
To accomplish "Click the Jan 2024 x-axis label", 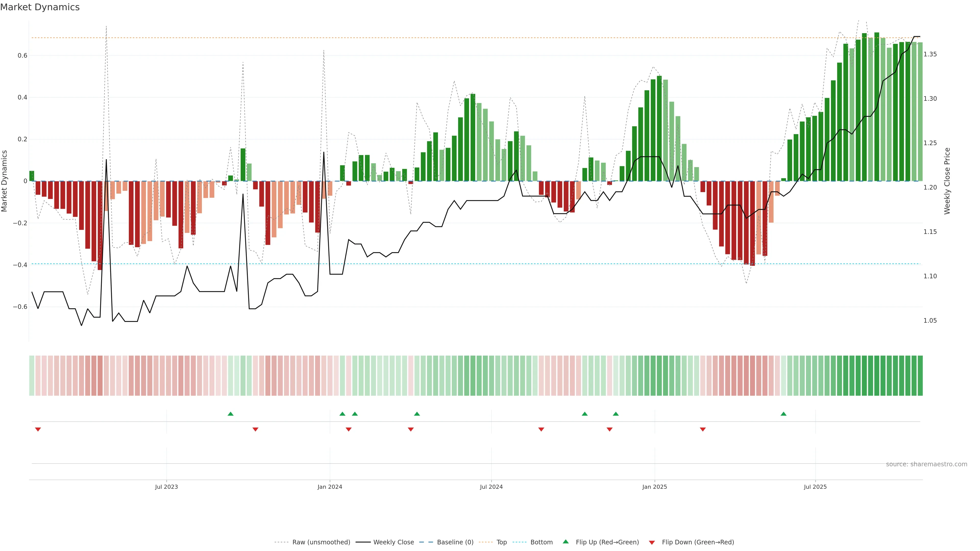I will 330,487.
